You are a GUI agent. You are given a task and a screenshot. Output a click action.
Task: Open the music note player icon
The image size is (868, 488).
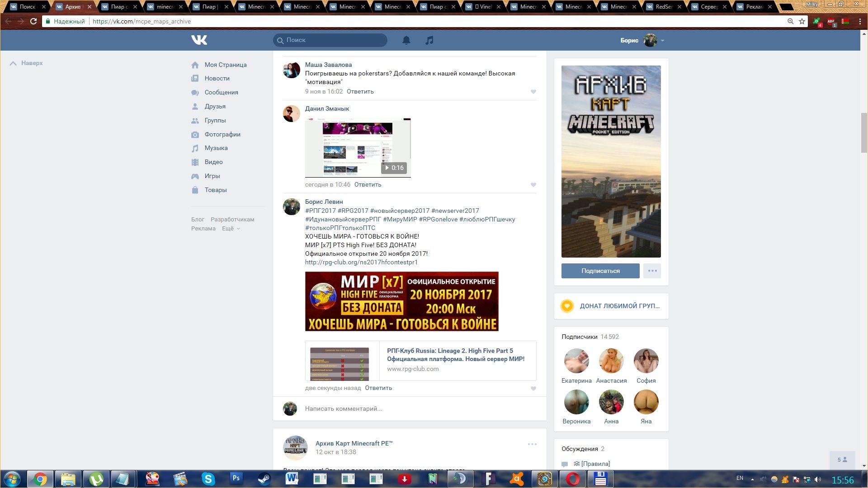pos(429,40)
